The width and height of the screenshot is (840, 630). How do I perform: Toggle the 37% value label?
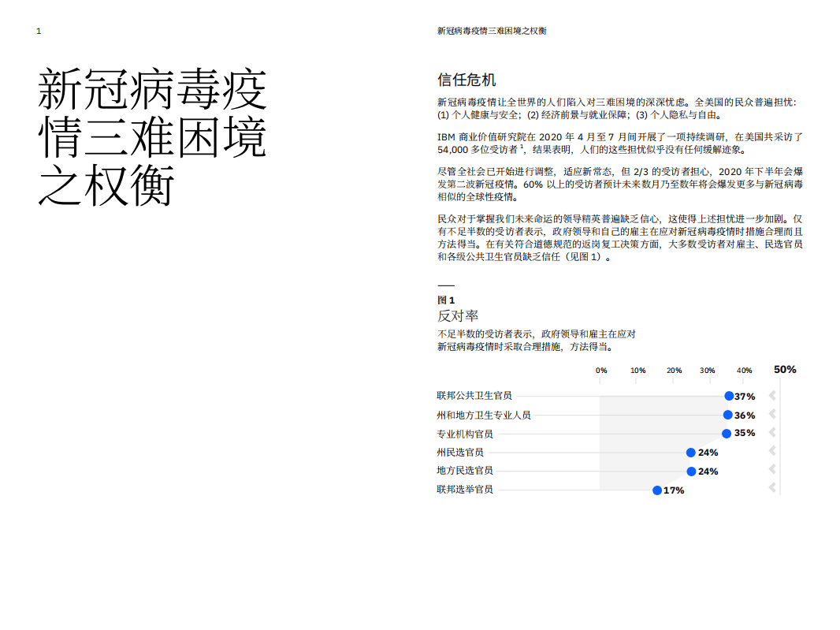tap(744, 396)
